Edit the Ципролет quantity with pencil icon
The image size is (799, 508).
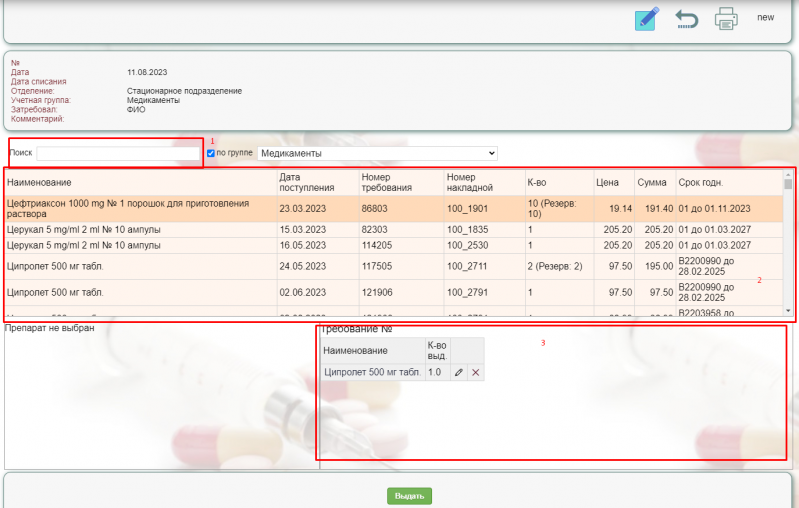point(459,373)
